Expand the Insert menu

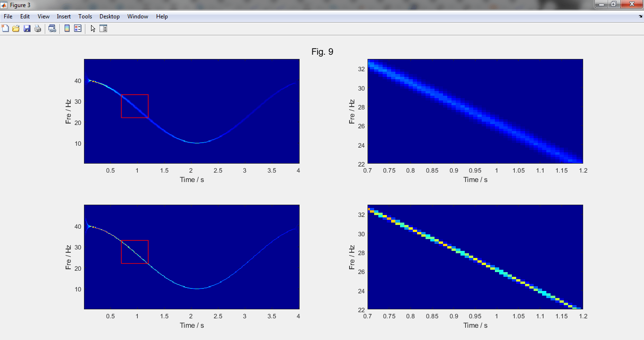coord(64,17)
